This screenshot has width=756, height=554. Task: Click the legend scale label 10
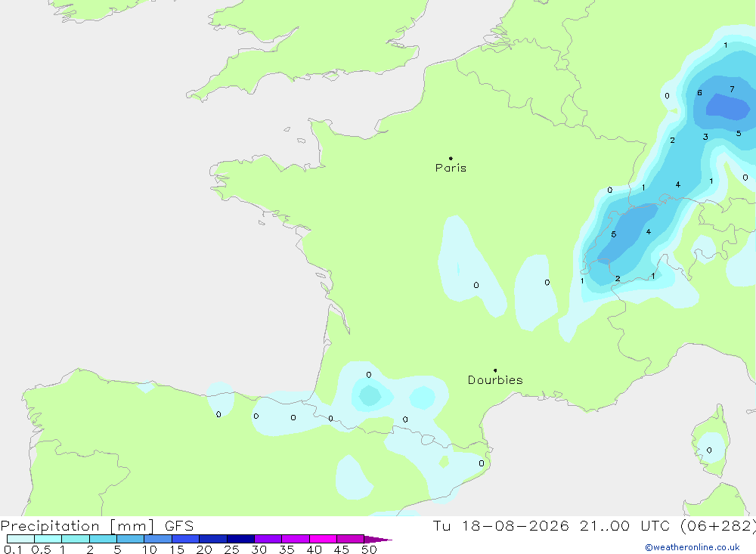150,549
